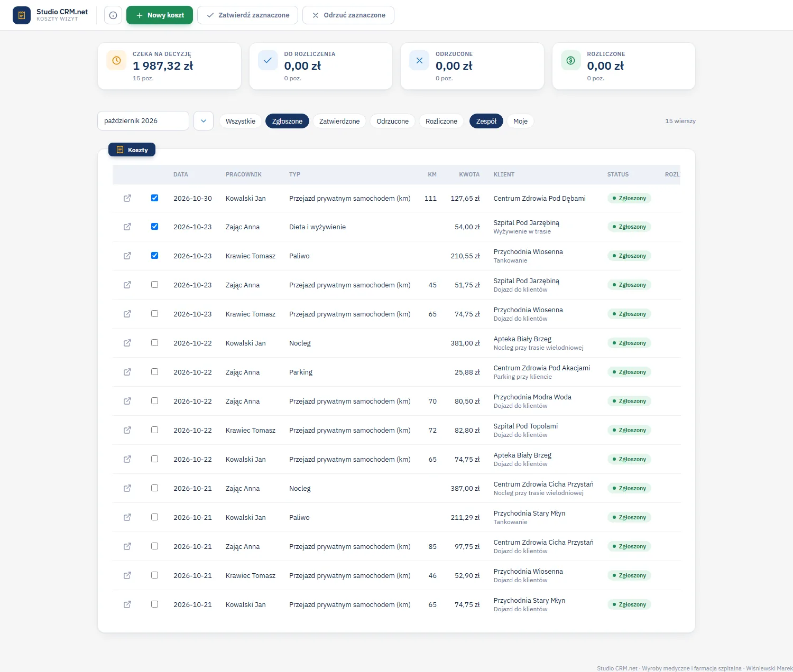793x672 pixels.
Task: Open record icon for Szpital Pod Topolami row
Action: point(127,430)
